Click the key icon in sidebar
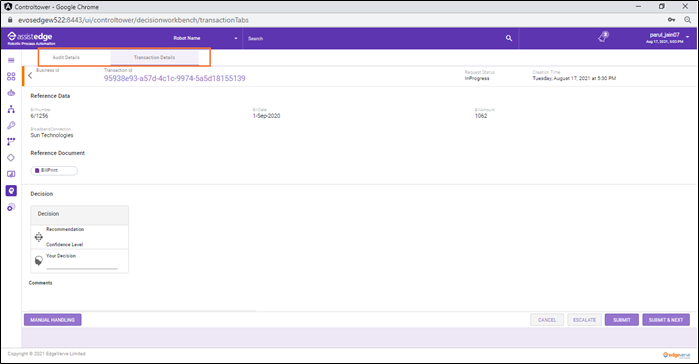This screenshot has height=364, width=699. click(11, 125)
